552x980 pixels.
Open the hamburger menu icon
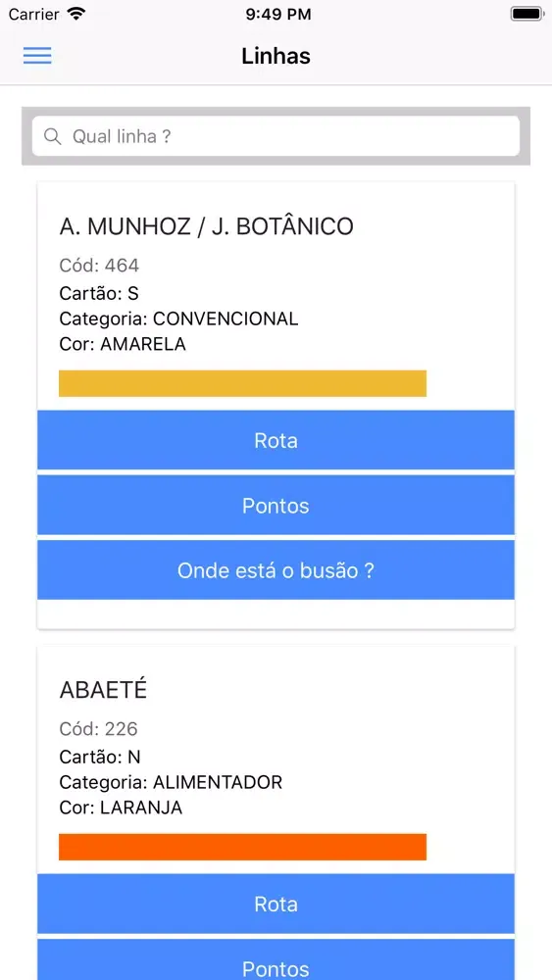coord(37,56)
